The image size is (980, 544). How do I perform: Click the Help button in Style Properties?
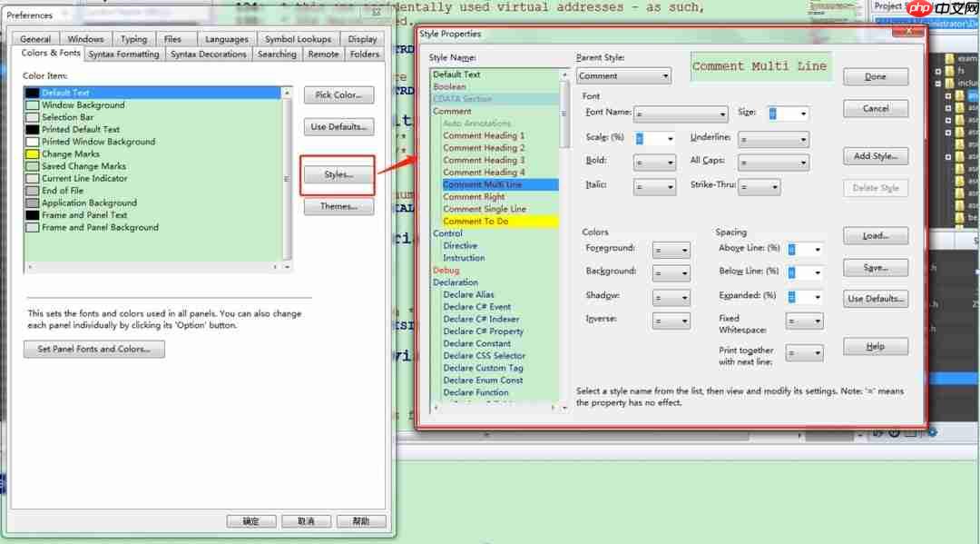875,346
